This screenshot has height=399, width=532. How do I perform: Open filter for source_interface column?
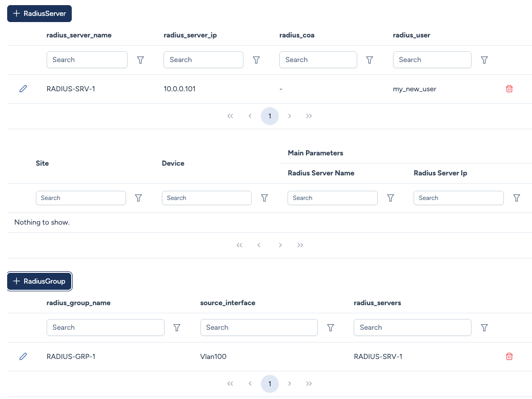(x=331, y=327)
